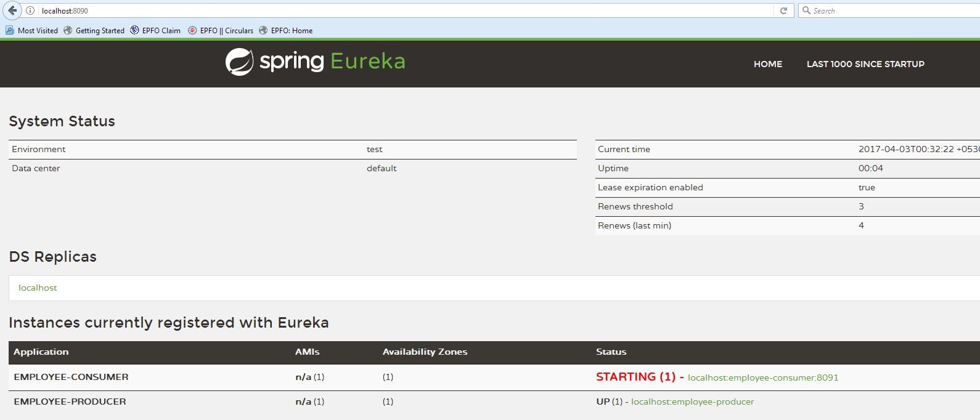
Task: Click the Renews (last min) label
Action: (634, 225)
